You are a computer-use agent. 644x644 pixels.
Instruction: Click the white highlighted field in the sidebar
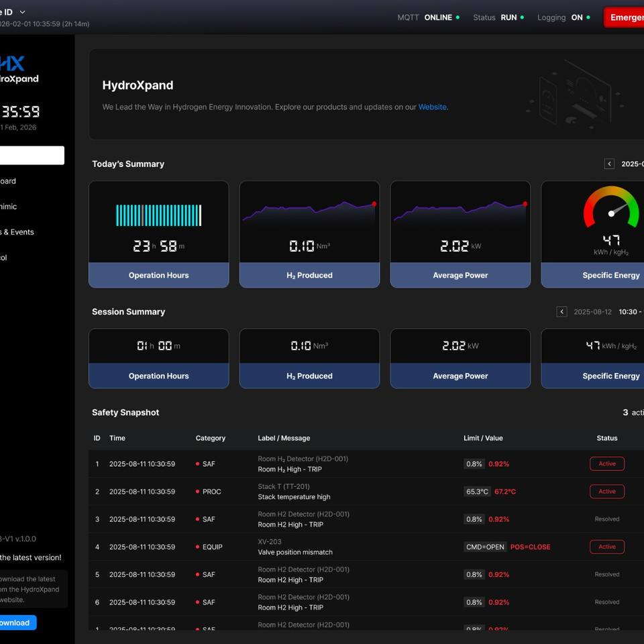(31, 156)
